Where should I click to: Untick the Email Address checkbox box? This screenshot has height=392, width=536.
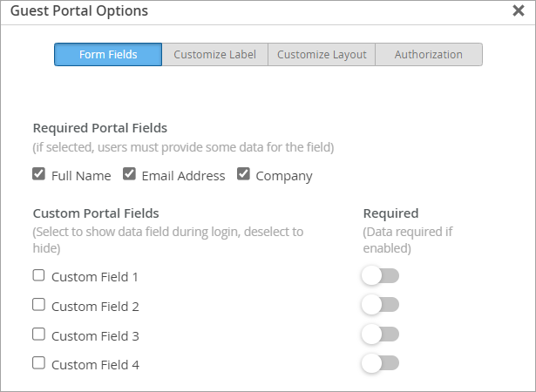[x=129, y=174]
